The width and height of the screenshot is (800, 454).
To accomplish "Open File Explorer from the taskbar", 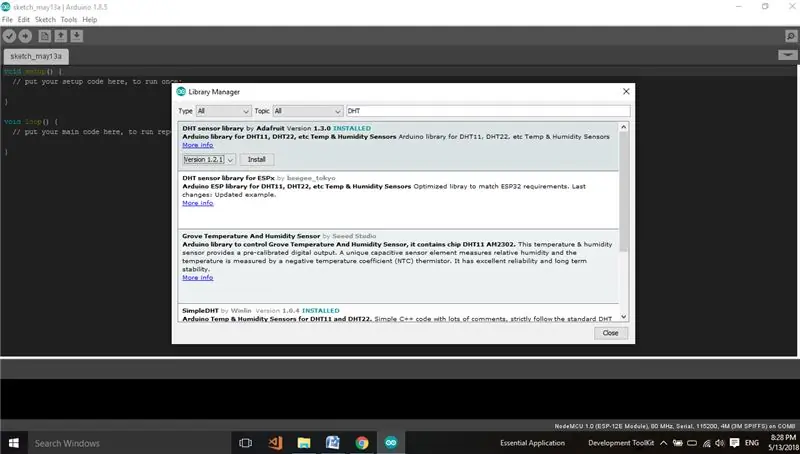I will click(304, 443).
